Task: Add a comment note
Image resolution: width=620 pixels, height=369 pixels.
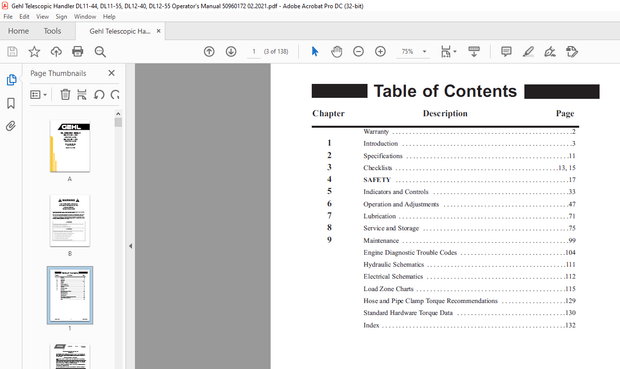Action: 506,51
